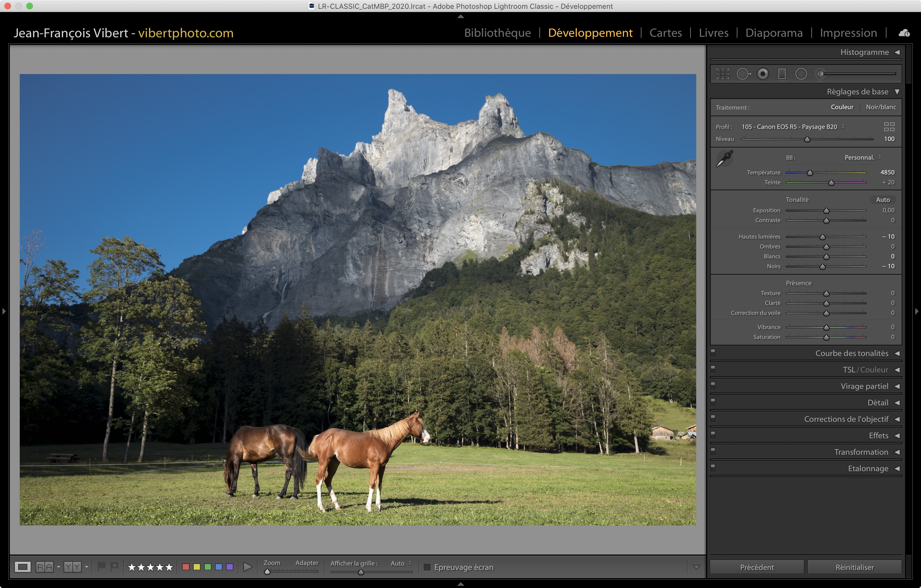Screen dimensions: 921x588
Task: Choose the graduated filter tool
Action: [782, 74]
